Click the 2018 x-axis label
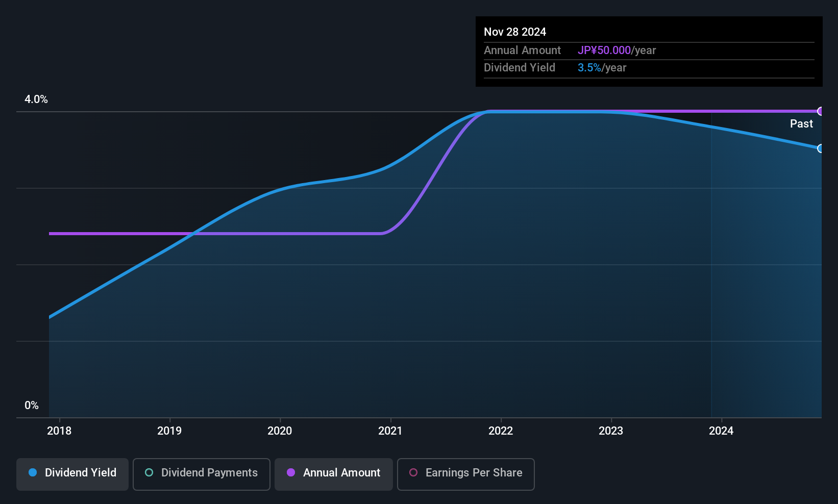 pos(59,431)
